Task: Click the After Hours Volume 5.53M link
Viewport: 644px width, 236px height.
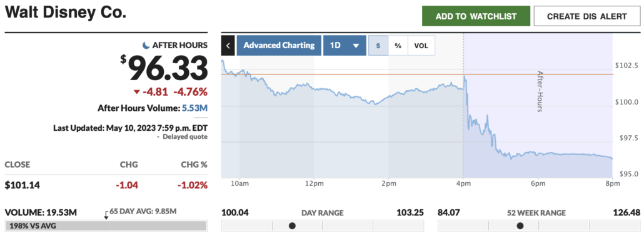Action: pos(194,108)
